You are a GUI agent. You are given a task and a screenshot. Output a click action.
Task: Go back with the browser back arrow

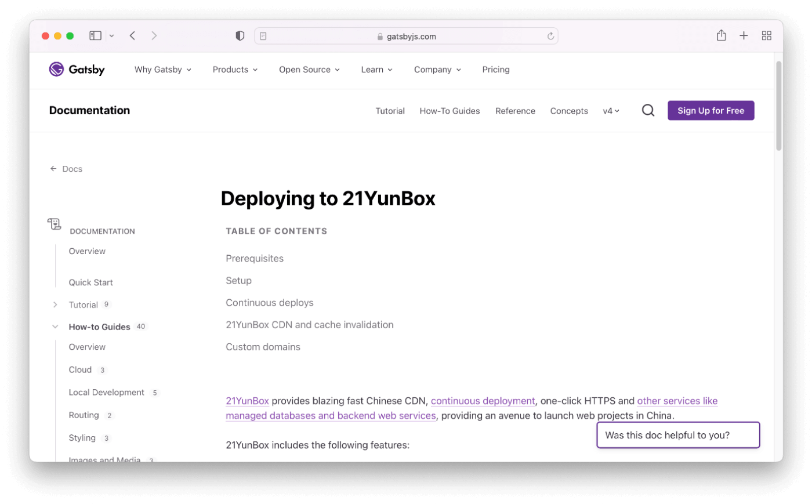[133, 36]
